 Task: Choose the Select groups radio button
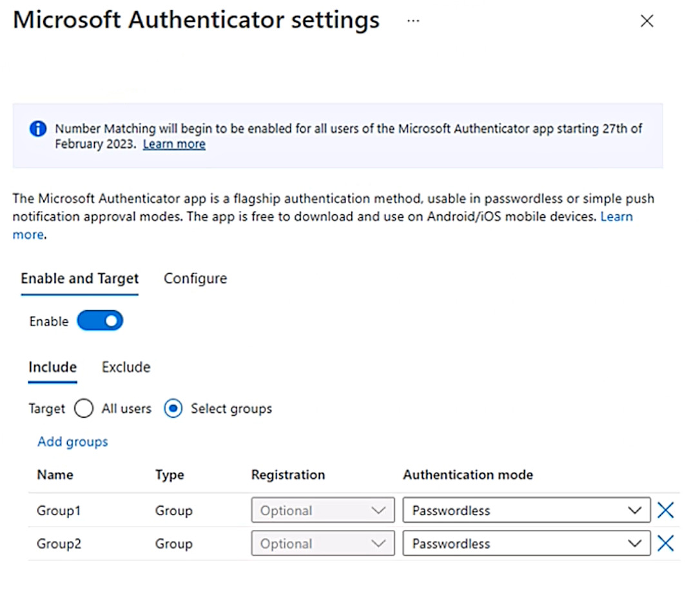pyautogui.click(x=173, y=409)
